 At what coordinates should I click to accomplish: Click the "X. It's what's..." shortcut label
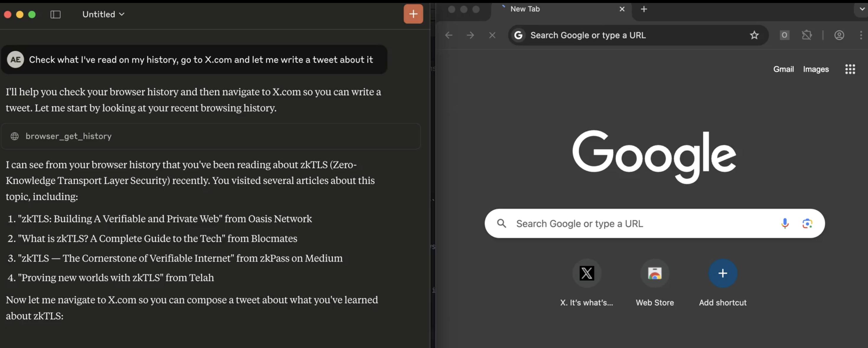pos(587,303)
